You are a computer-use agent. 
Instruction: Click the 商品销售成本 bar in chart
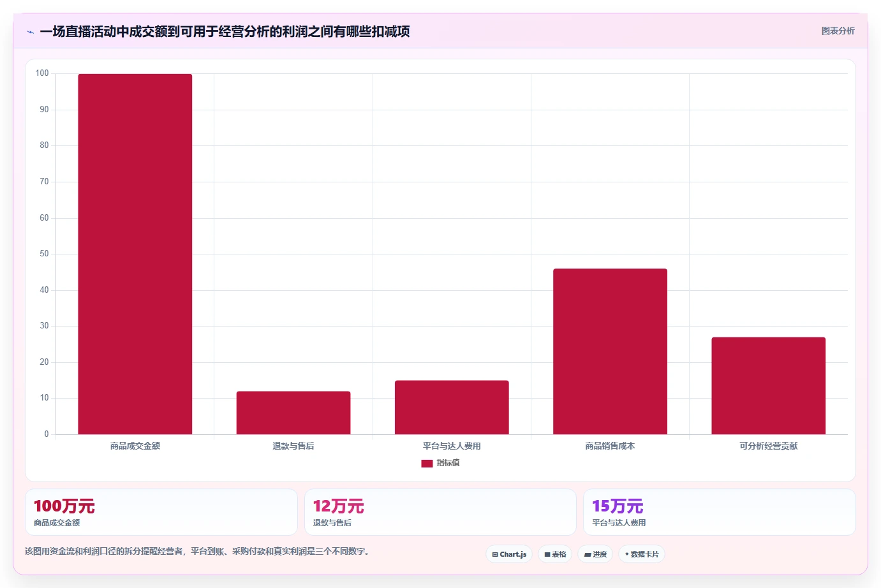pos(610,351)
